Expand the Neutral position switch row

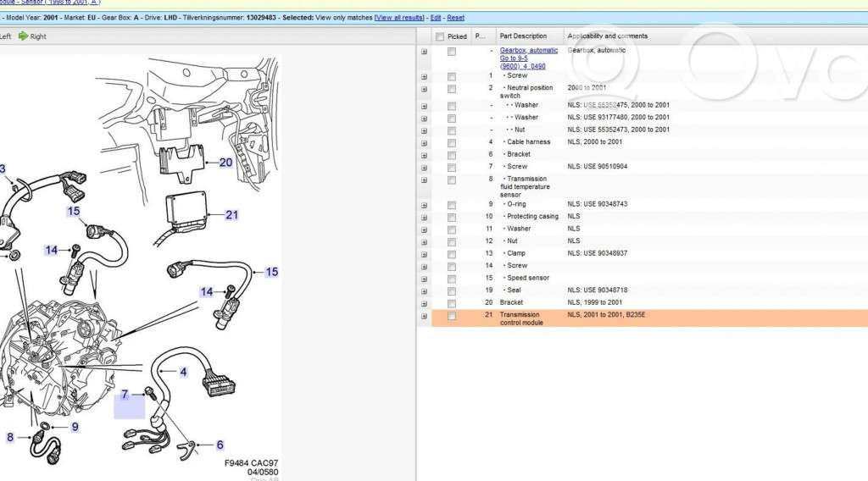coord(424,88)
